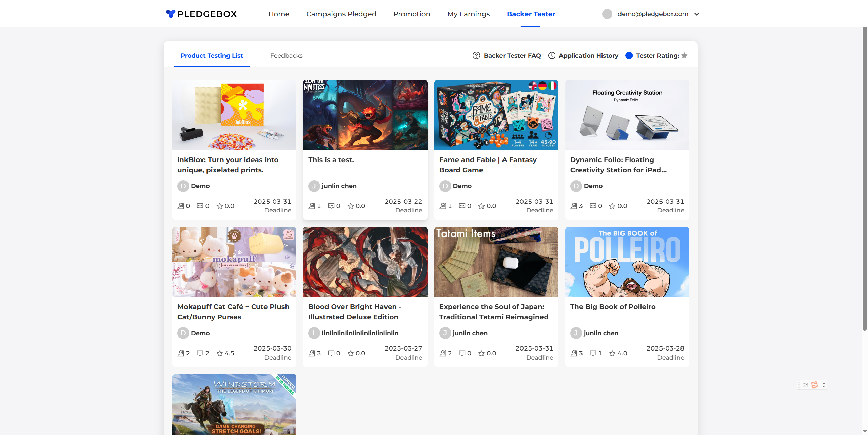The width and height of the screenshot is (868, 435).
Task: Open Blood Over Bright Haven title
Action: 355,312
